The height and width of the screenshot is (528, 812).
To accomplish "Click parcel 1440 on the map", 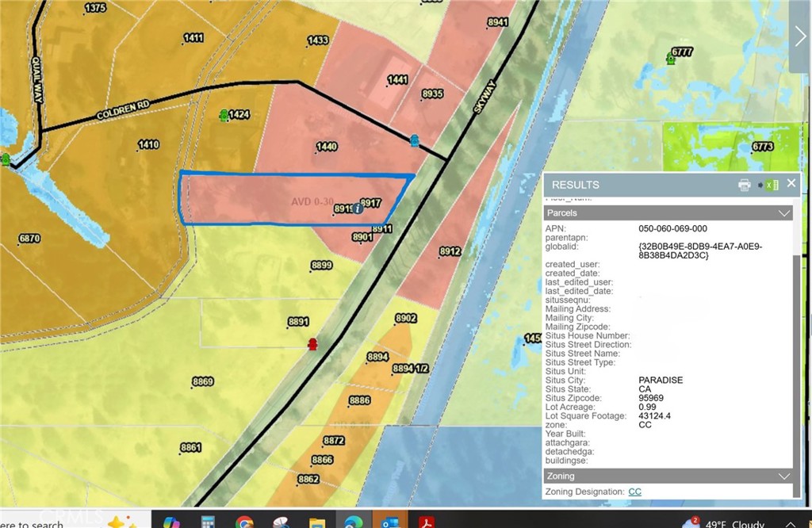I will (326, 147).
